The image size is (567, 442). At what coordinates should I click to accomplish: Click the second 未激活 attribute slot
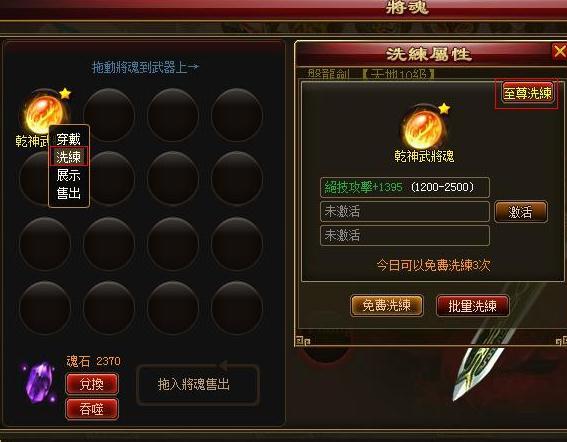coord(405,235)
